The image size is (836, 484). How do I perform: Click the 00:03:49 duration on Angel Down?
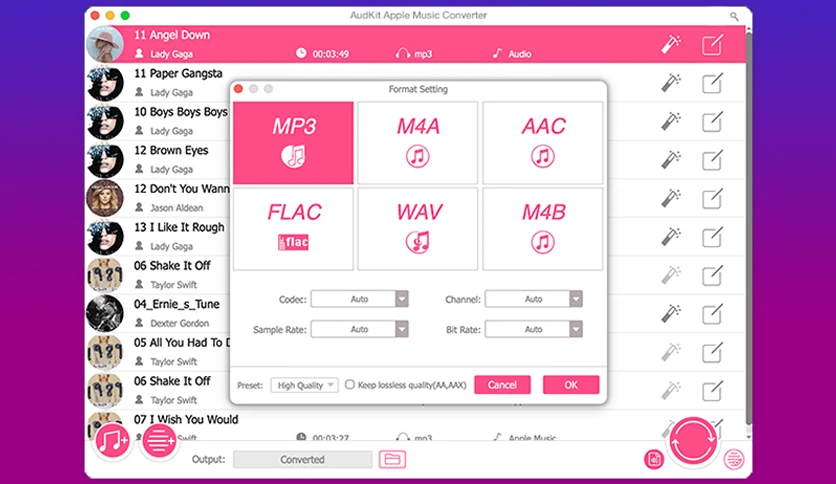click(330, 54)
